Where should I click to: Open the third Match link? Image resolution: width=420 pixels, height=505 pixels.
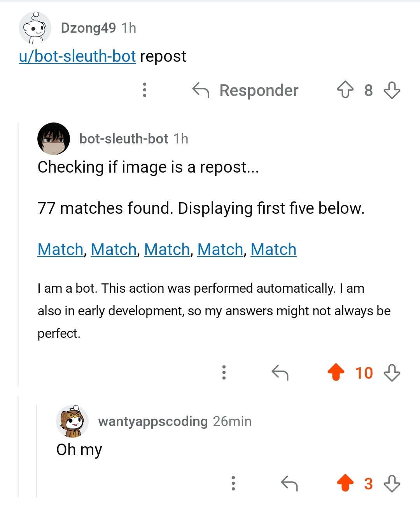coord(167,250)
